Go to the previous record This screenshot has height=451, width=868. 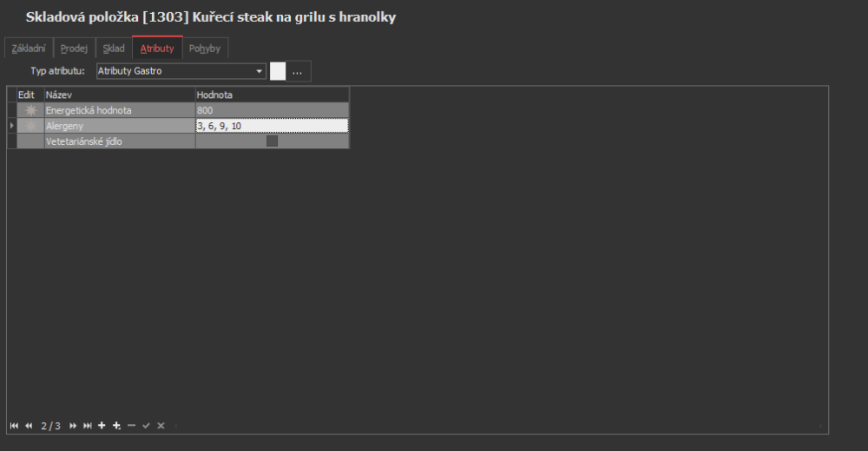29,426
